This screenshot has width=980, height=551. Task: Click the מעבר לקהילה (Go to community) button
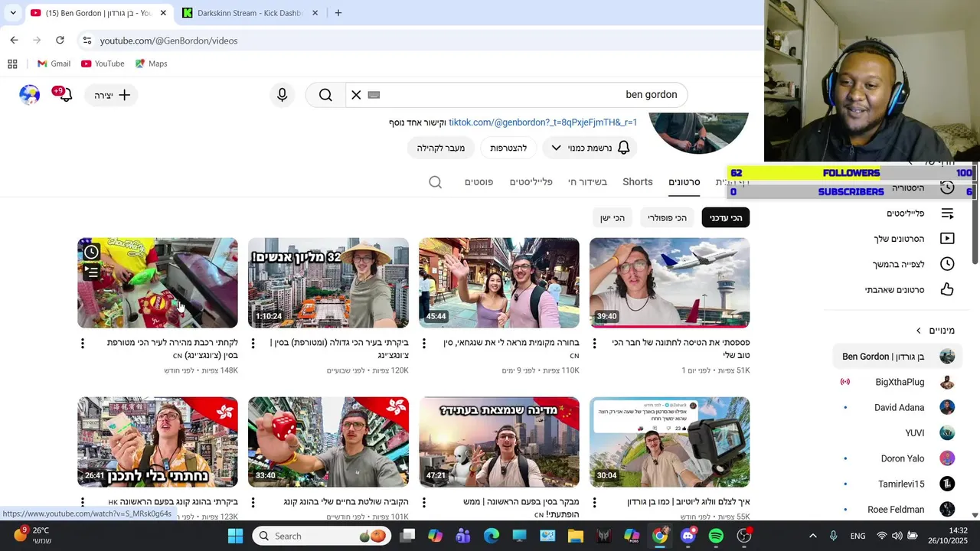[441, 148]
